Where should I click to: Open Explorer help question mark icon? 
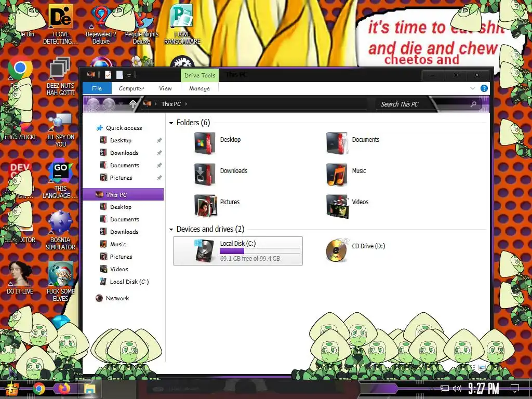[484, 88]
